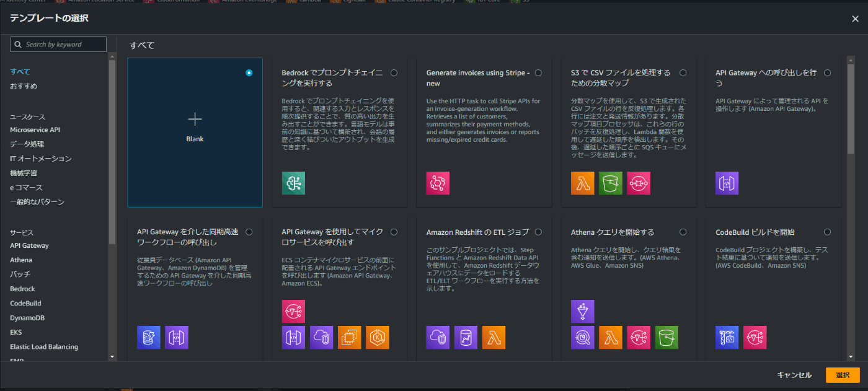Click the VPC cloud icon on the microservice card
This screenshot has width=868, height=391.
[x=322, y=338]
